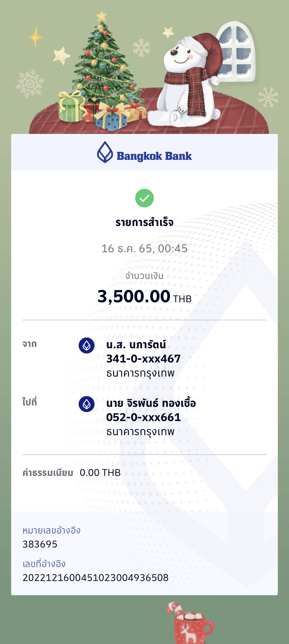This screenshot has height=644, width=289.
Task: Tap the green success checkmark icon
Action: pyautogui.click(x=144, y=198)
